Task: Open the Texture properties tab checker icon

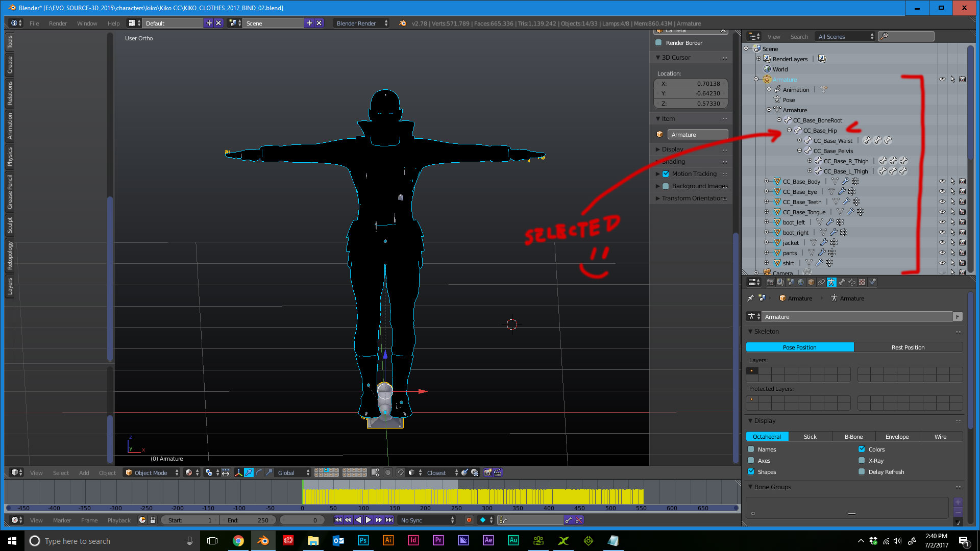Action: click(862, 282)
